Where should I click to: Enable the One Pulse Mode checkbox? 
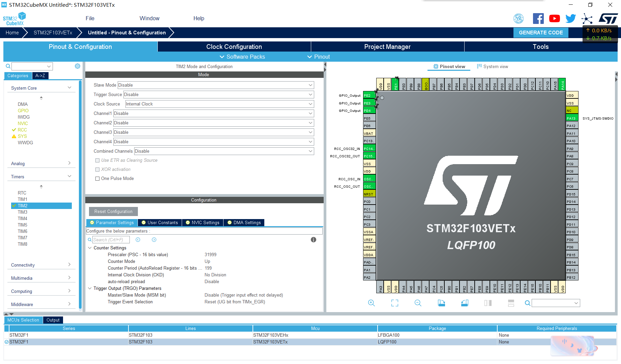pyautogui.click(x=97, y=178)
